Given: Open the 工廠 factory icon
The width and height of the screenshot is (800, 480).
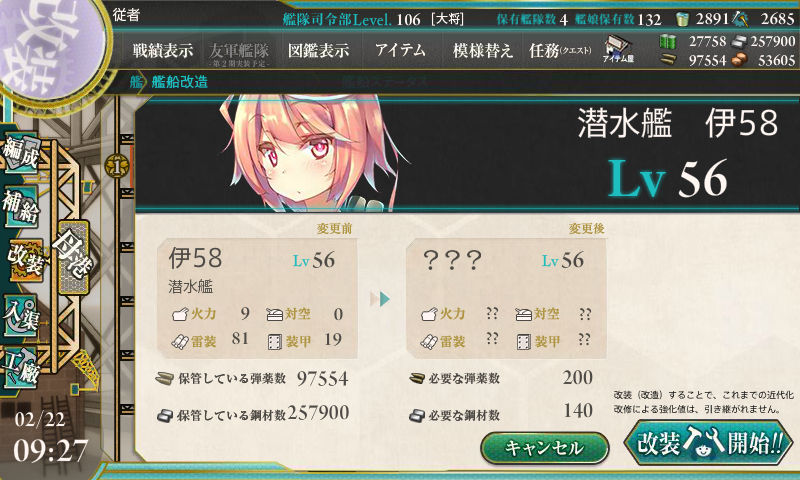Looking at the screenshot, I should point(21,367).
